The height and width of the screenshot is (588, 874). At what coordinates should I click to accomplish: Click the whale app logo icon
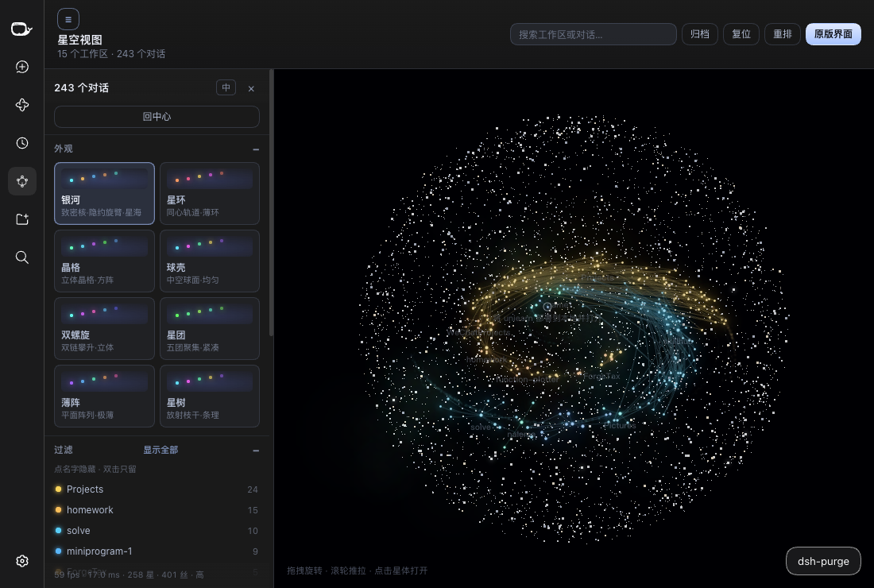click(x=21, y=29)
